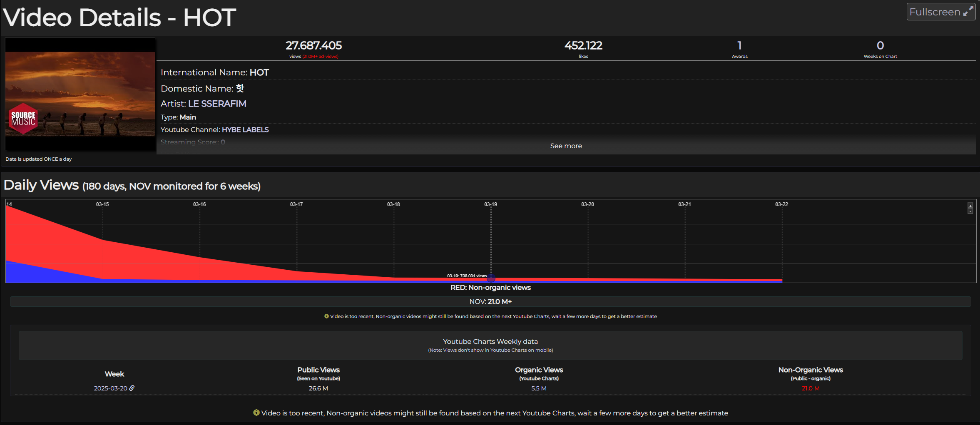This screenshot has width=980, height=425.
Task: Click the 2025-03-20 week date
Action: click(x=110, y=388)
